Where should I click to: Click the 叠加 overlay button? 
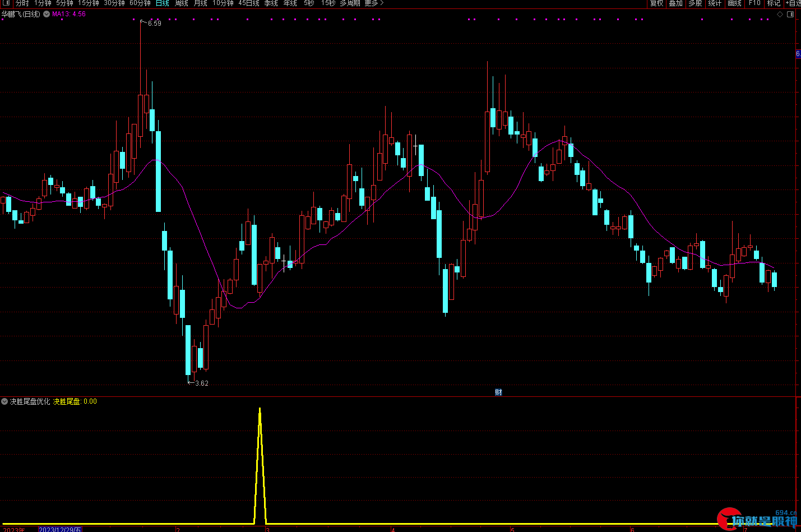pos(676,3)
